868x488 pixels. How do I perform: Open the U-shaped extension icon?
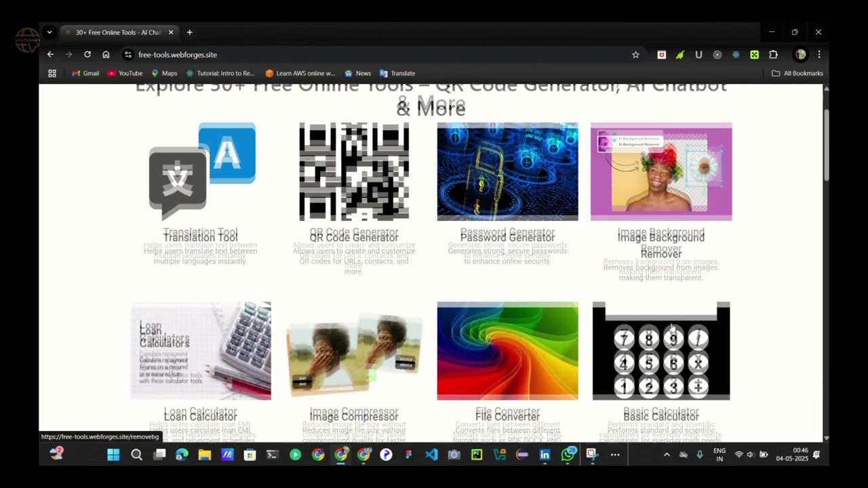coord(698,55)
